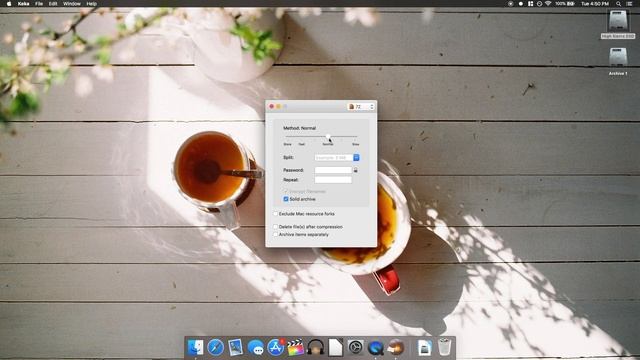This screenshot has width=640, height=360.
Task: Open the File menu
Action: coord(39,4)
